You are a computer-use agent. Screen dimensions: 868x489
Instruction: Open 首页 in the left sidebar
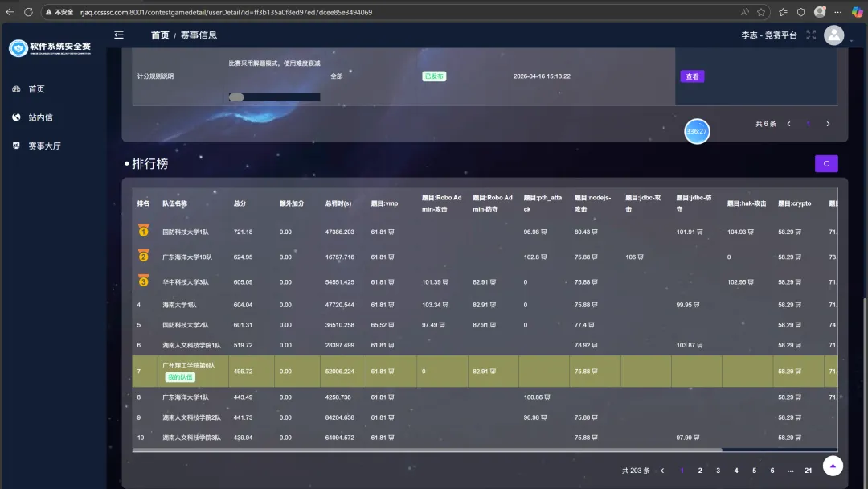pos(36,89)
